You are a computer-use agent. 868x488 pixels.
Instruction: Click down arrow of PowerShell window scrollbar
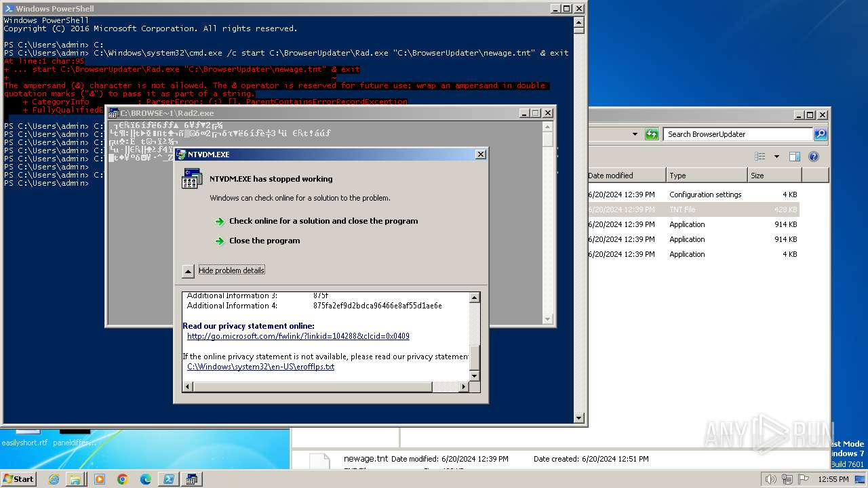pyautogui.click(x=578, y=418)
